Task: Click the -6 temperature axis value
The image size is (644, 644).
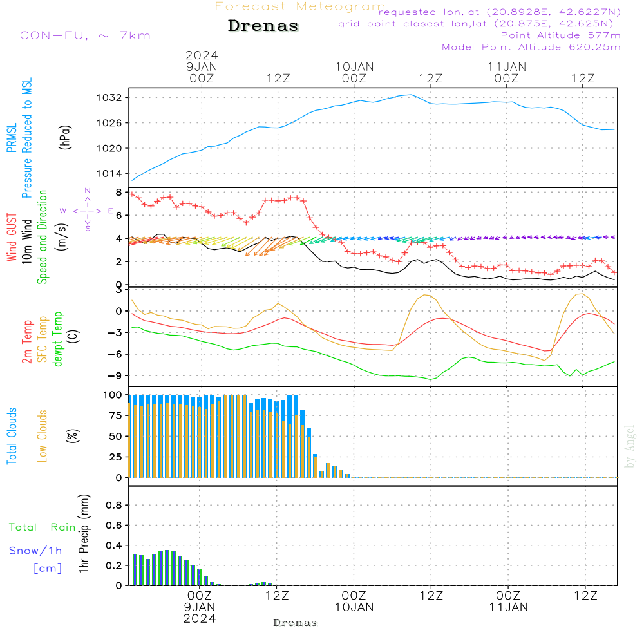Action: click(x=114, y=354)
